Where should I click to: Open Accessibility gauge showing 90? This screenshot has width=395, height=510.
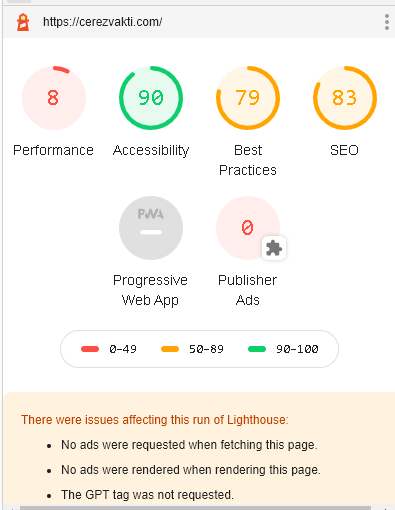[151, 98]
